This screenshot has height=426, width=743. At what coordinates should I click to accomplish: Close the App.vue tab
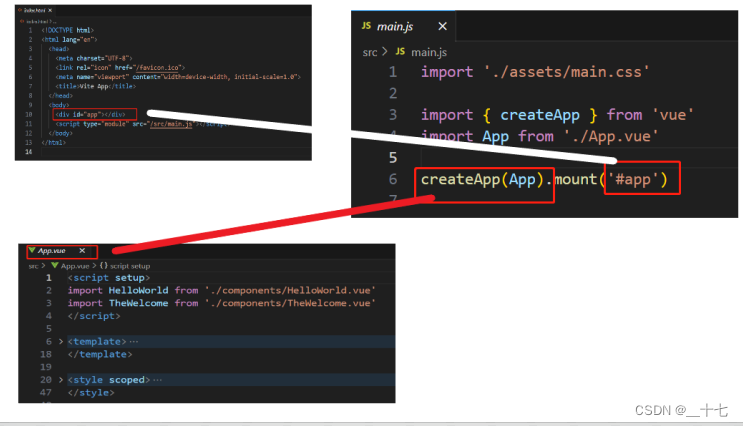82,251
